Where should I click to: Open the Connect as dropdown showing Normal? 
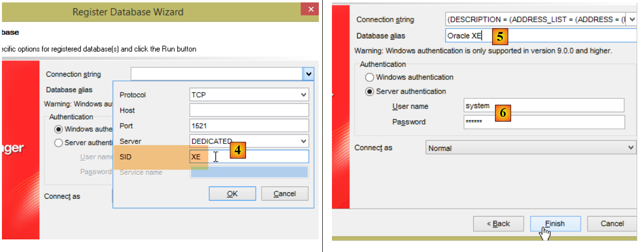[530, 148]
